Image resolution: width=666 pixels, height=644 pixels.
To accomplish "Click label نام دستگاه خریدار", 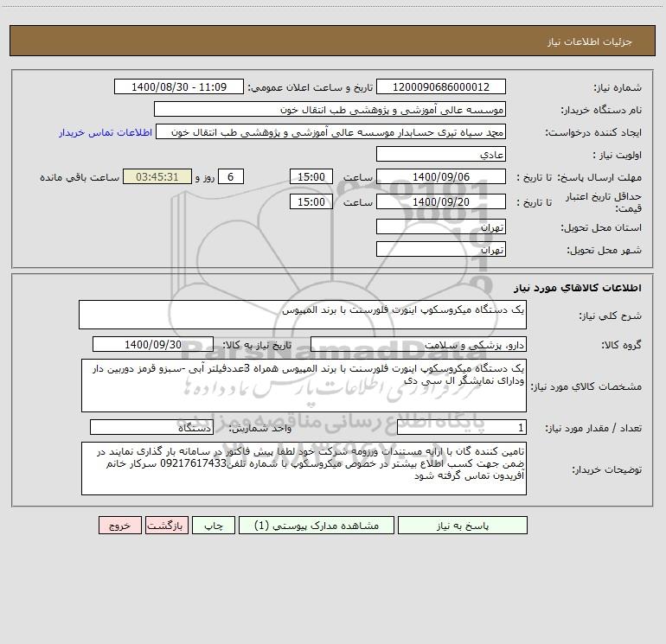I will click(601, 110).
